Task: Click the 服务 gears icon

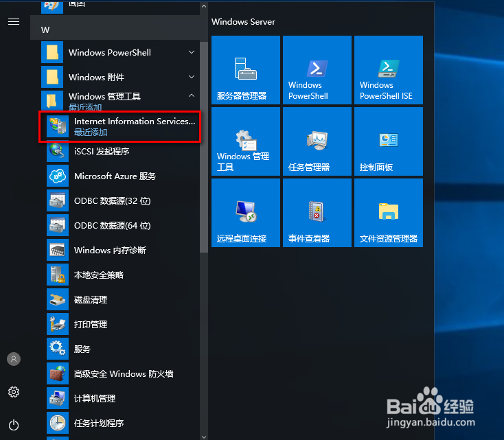Action: [x=58, y=349]
